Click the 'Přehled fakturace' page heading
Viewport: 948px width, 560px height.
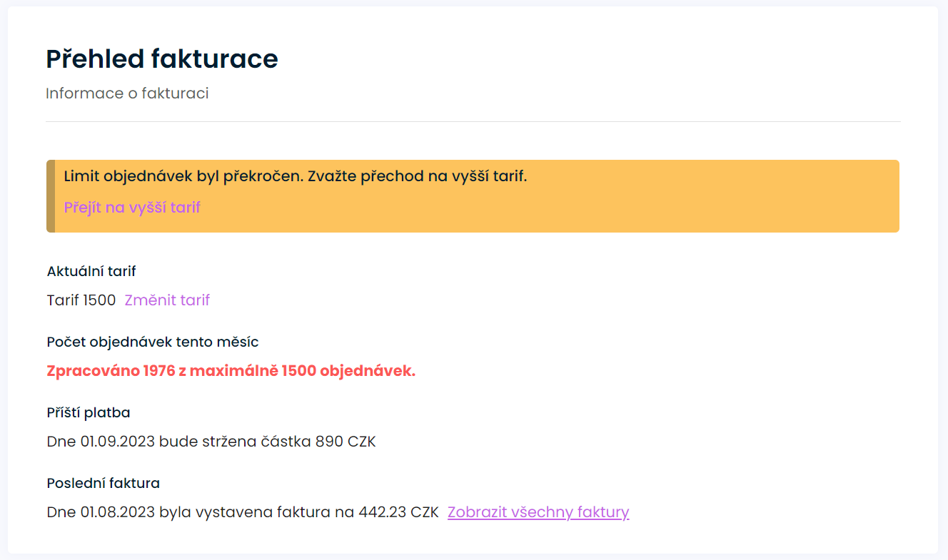[162, 58]
